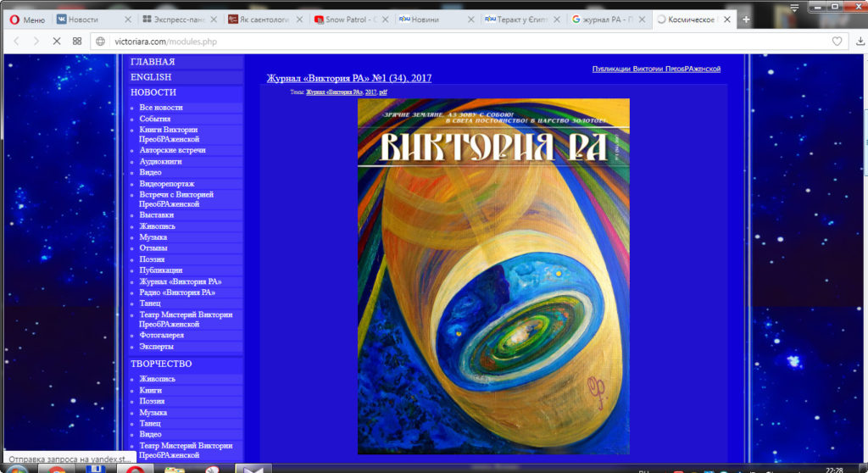The width and height of the screenshot is (868, 473).
Task: Click the Виктория РА magazine cover image
Action: pyautogui.click(x=493, y=276)
